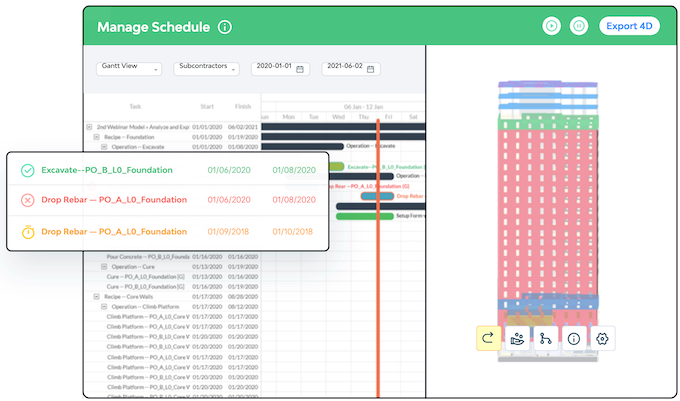Screen dimensions: 680x401
Task: Click the red X icon on Drop Rebar
Action: tap(28, 200)
